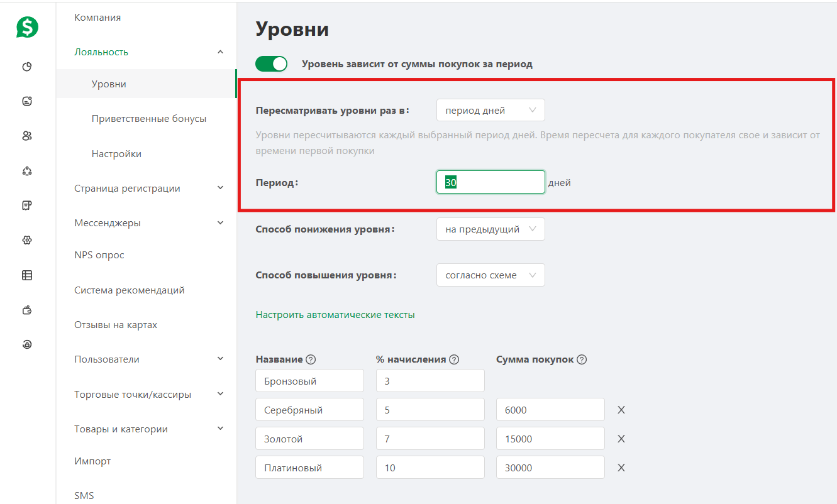
Task: Open Система рекомендаций menu item
Action: pos(130,290)
